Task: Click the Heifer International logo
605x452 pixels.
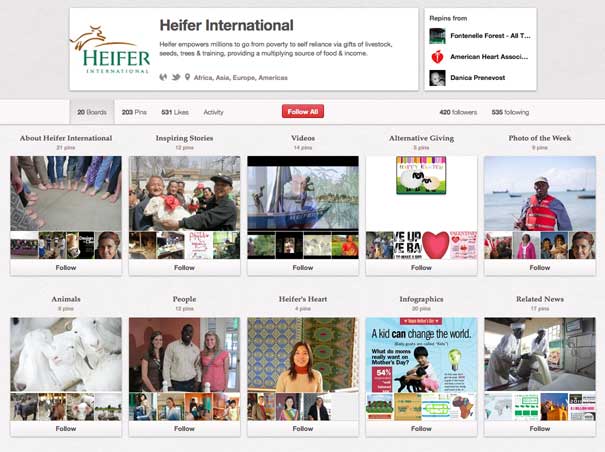Action: [x=110, y=51]
